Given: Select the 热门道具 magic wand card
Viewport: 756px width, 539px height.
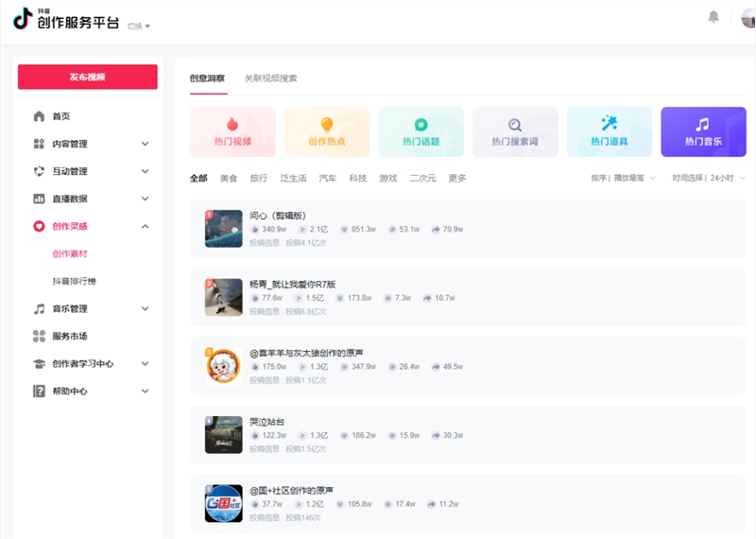Looking at the screenshot, I should pos(610,131).
